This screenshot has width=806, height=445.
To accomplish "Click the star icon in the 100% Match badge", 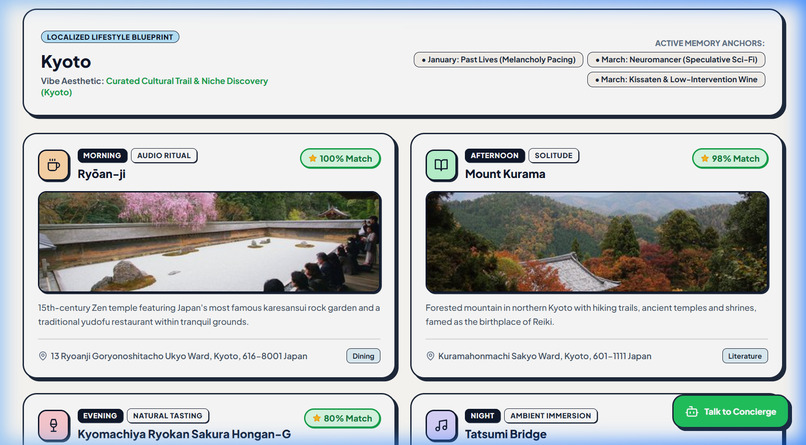I will (312, 158).
